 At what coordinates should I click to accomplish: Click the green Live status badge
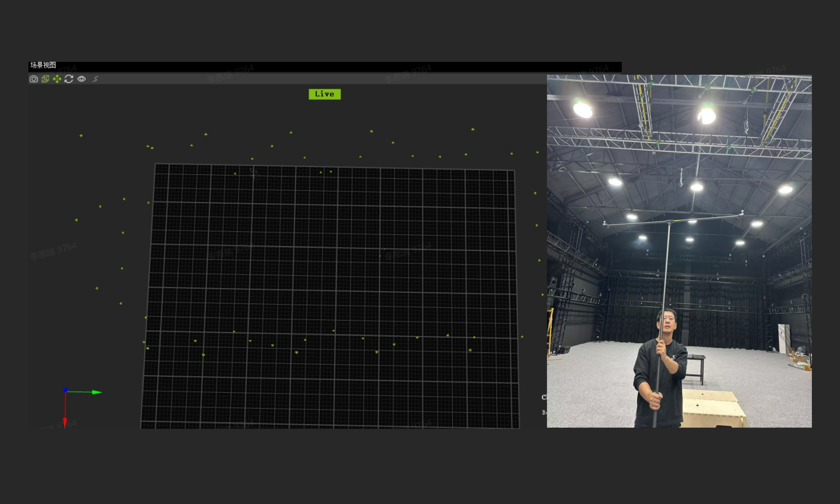(324, 94)
